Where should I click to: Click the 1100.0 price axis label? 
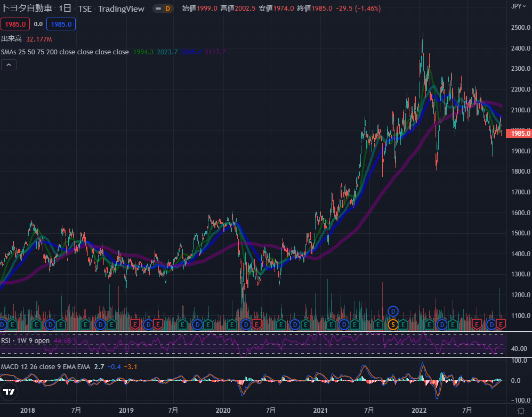pos(520,316)
